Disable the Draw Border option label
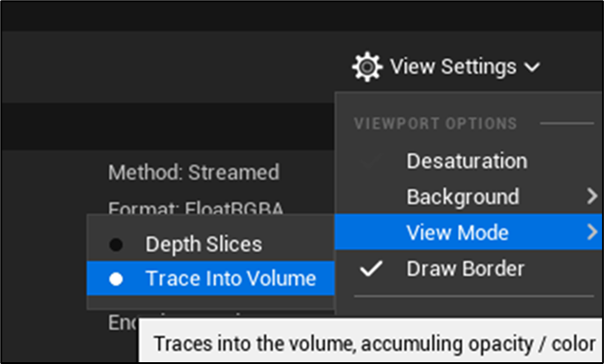The image size is (604, 364). [x=464, y=269]
